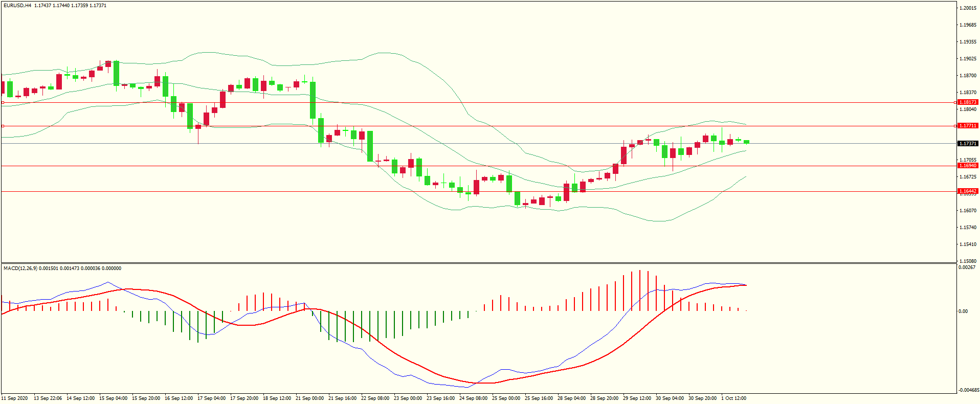Select the MACD(12,26,9) indicator label
Screen dimensions: 980x404
coord(20,268)
